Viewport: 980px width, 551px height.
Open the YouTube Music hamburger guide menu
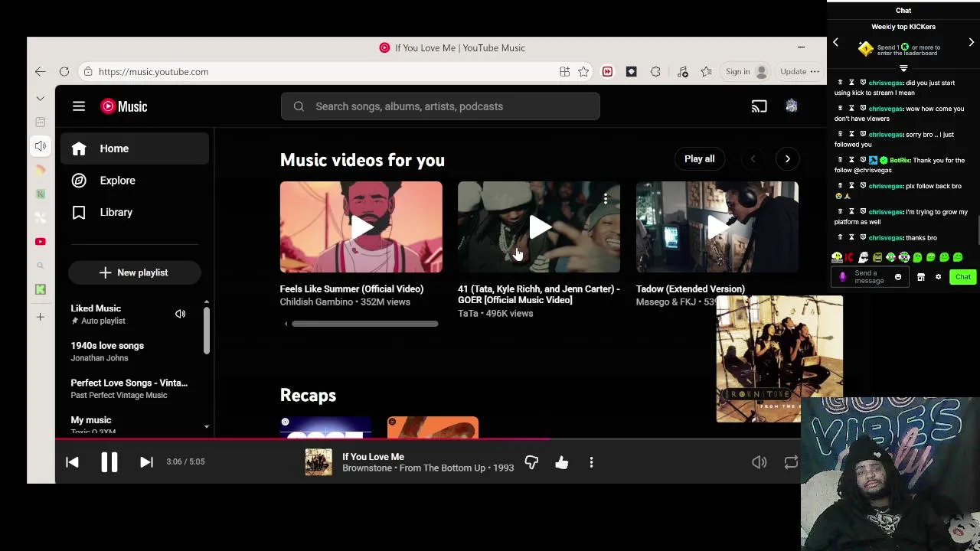pyautogui.click(x=79, y=106)
